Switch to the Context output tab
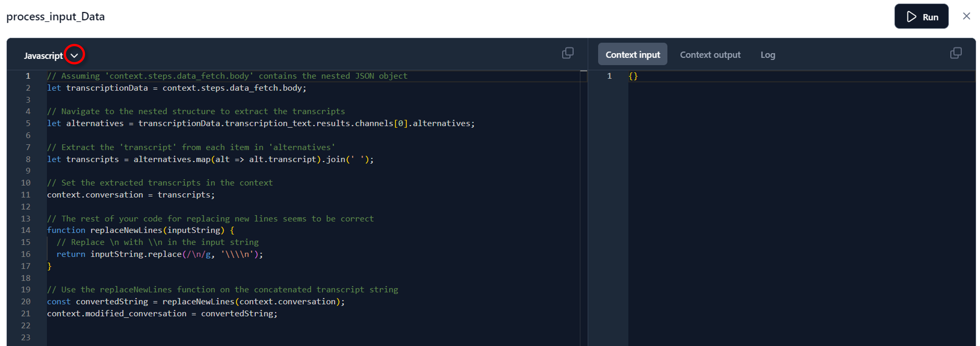Image resolution: width=980 pixels, height=346 pixels. point(710,55)
